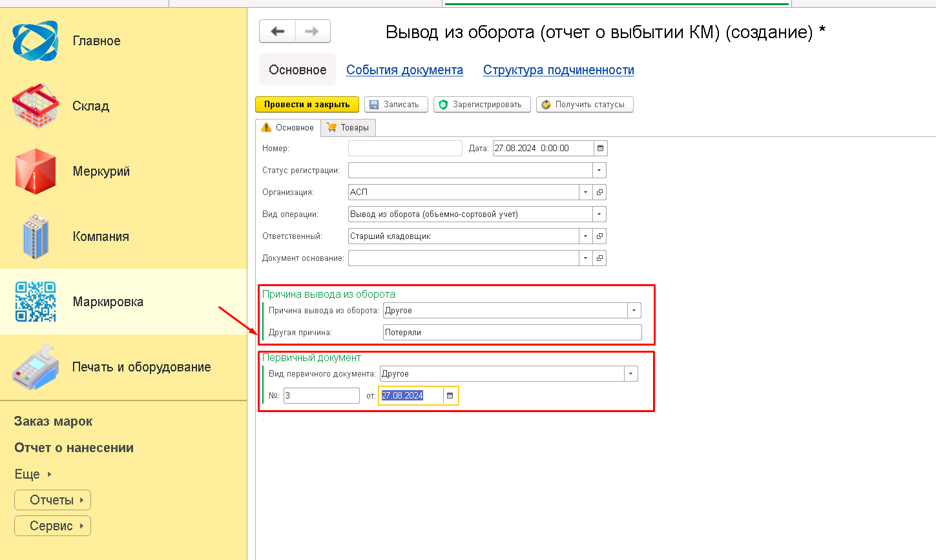Expand Причина вывода из оборота dropdown
The image size is (936, 560).
pyautogui.click(x=634, y=311)
